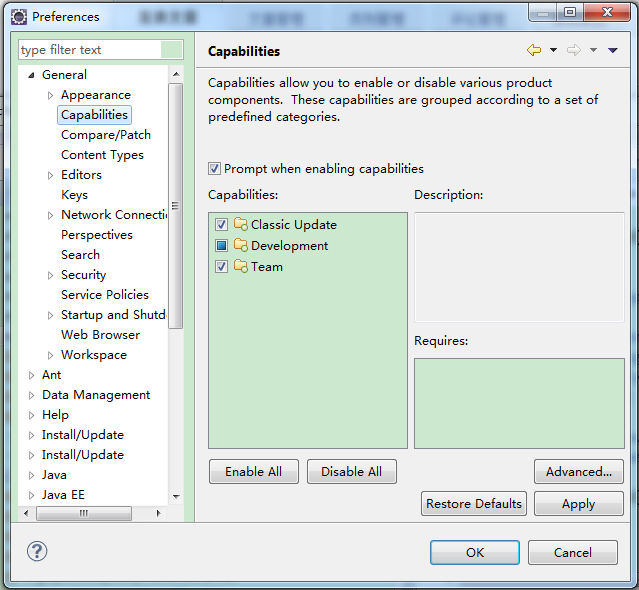
Task: Open help via the question mark icon
Action: [x=37, y=551]
